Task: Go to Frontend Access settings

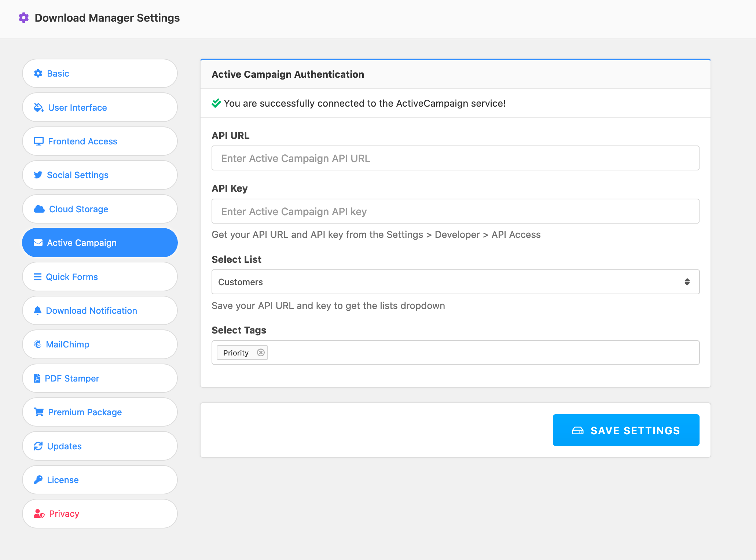Action: (100, 141)
